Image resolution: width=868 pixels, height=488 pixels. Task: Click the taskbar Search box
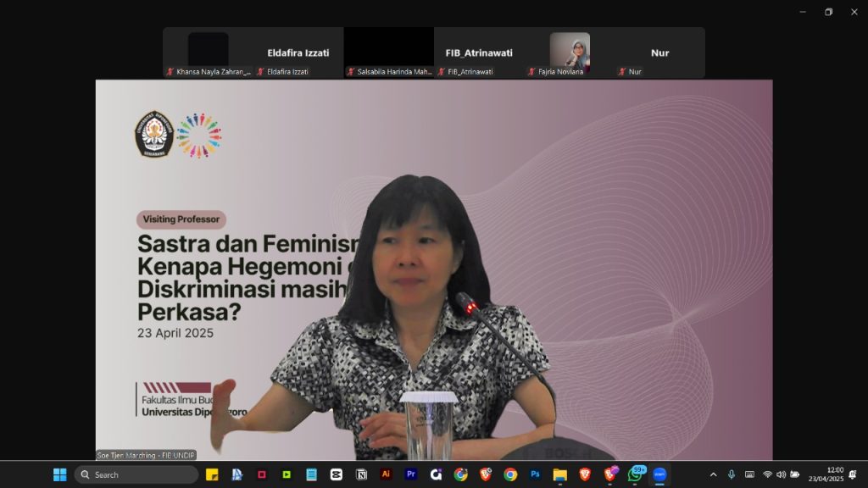click(136, 474)
